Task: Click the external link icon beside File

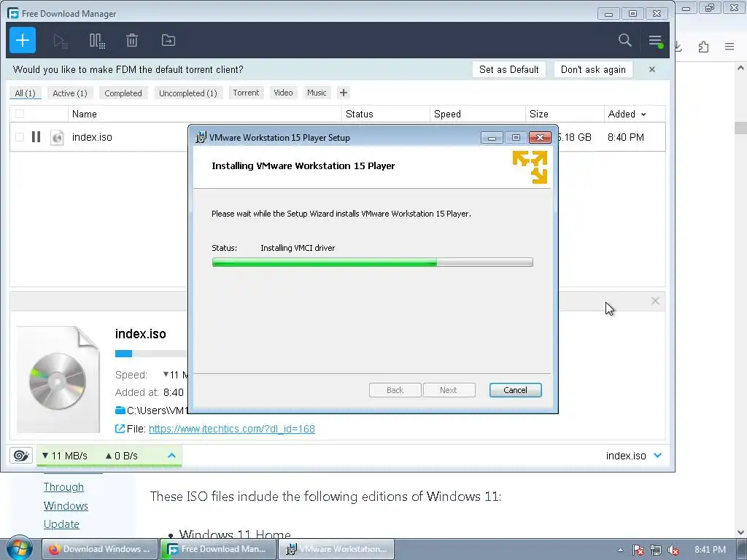Action: (x=120, y=429)
